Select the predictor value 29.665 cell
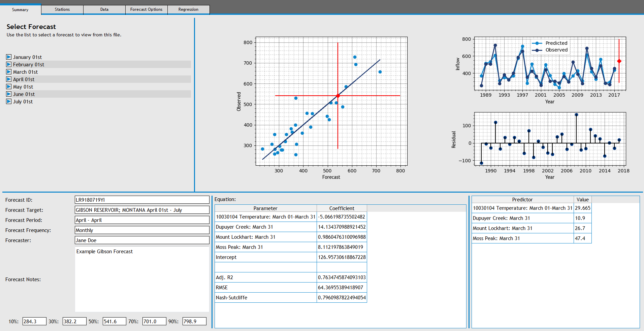 583,208
